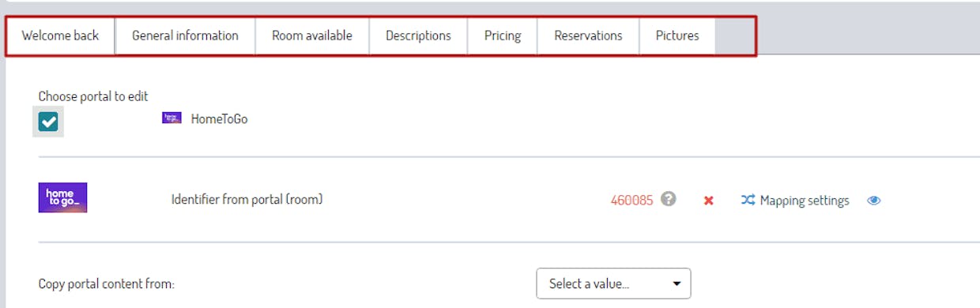Click the small HomeToGo portal icon

[171, 118]
